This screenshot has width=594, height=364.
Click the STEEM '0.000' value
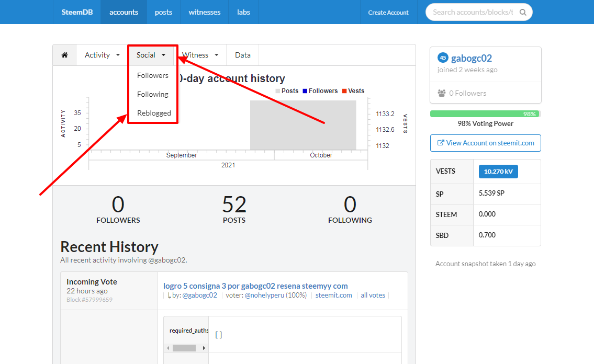pyautogui.click(x=487, y=214)
